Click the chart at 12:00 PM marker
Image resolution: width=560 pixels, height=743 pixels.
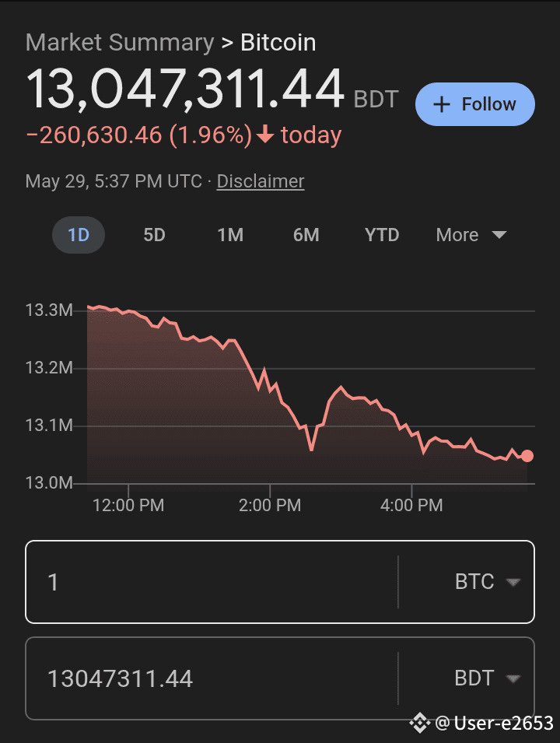(x=128, y=505)
